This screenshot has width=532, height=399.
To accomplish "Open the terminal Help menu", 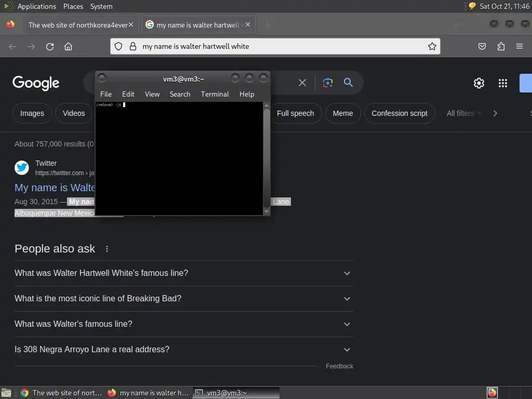I will [247, 94].
